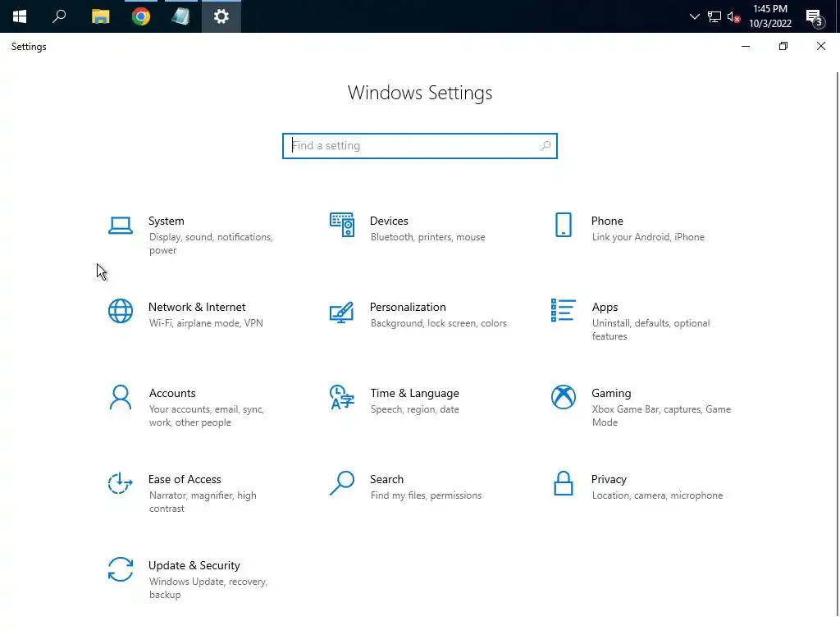Show hidden tray icons chevron
The image size is (840, 630).
point(694,16)
